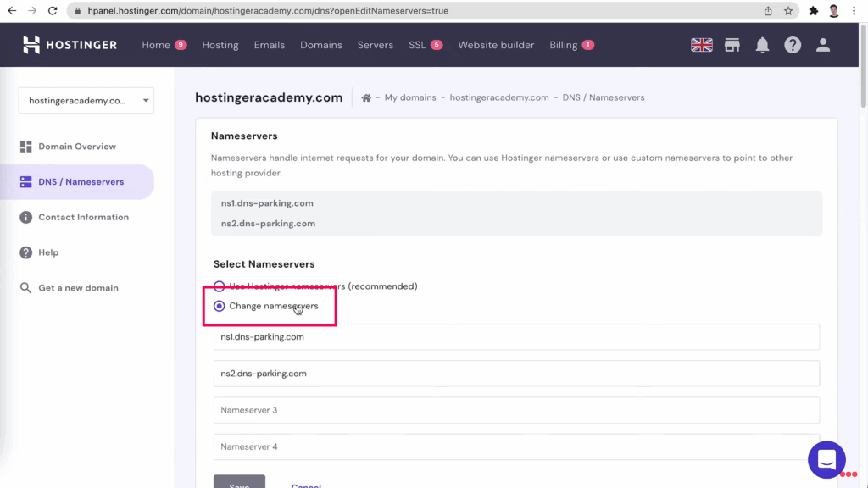Click the Nameserver 4 input field
The image size is (868, 488).
coord(516,446)
